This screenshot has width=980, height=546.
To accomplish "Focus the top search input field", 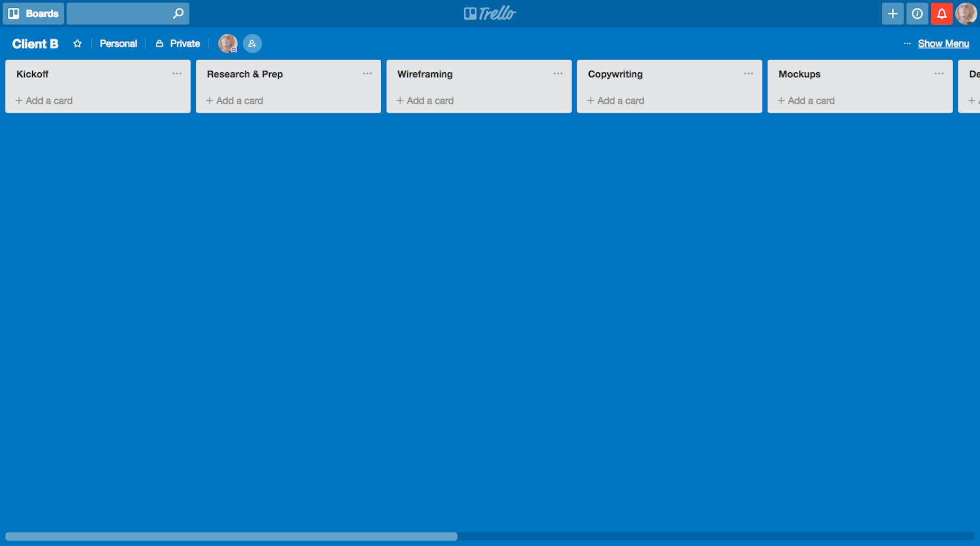I will tap(128, 14).
